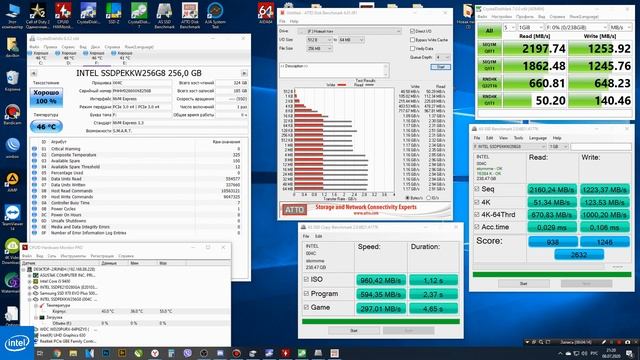Open I/O Size end 64 MB dropdown
The height and width of the screenshot is (360, 640).
(x=351, y=40)
